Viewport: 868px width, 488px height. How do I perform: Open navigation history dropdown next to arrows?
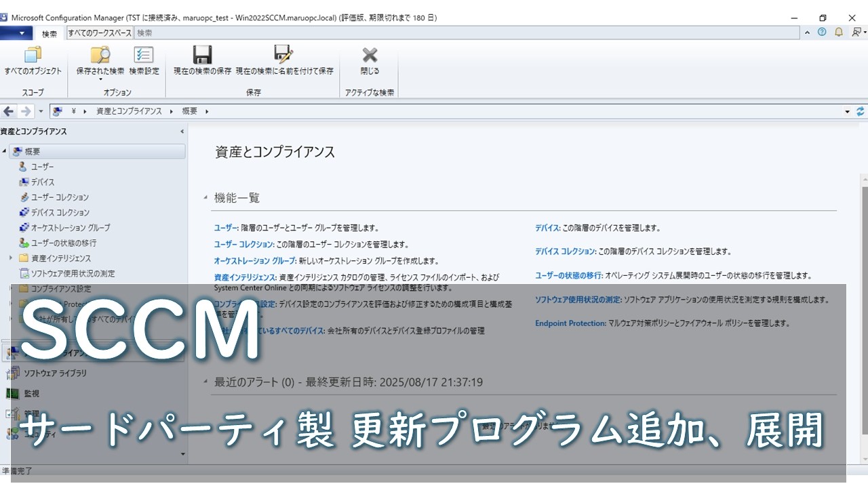pos(41,111)
